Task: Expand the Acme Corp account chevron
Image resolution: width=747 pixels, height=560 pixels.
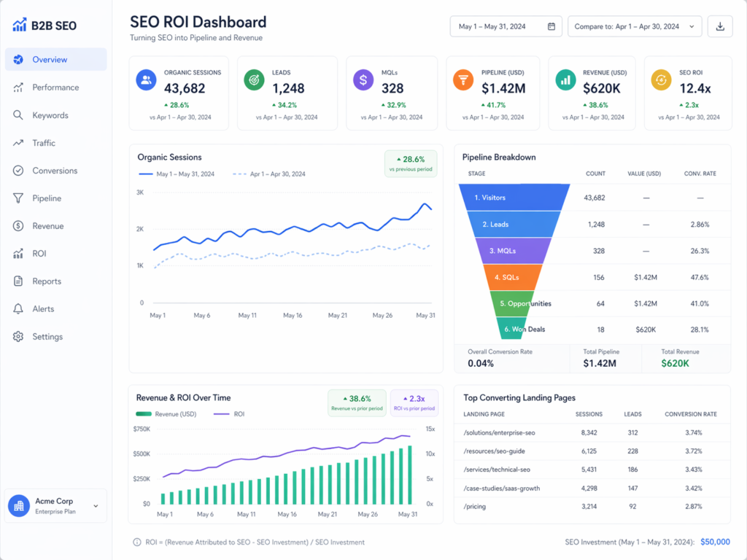Action: pyautogui.click(x=96, y=506)
